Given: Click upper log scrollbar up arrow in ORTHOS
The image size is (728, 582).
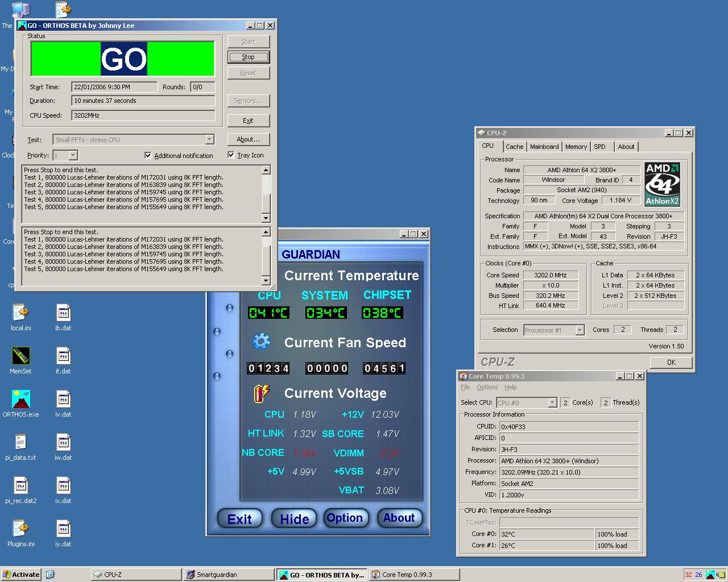Looking at the screenshot, I should coord(266,170).
